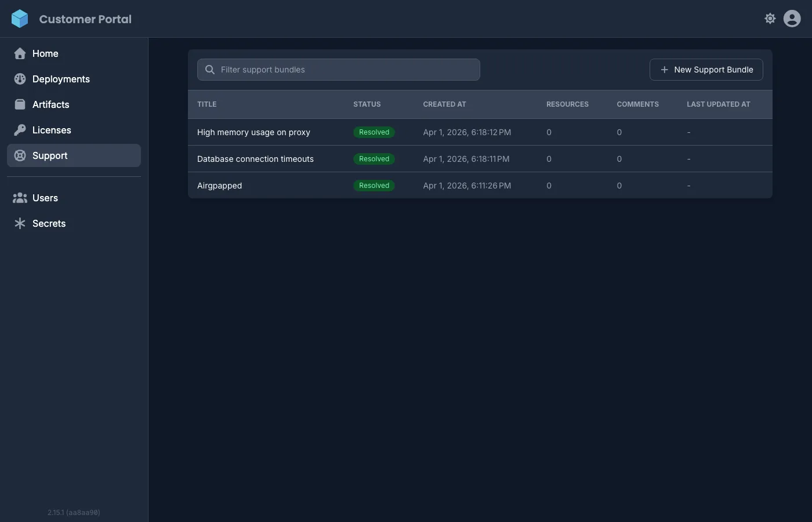
Task: Select the Home icon in the sidebar
Action: point(20,53)
